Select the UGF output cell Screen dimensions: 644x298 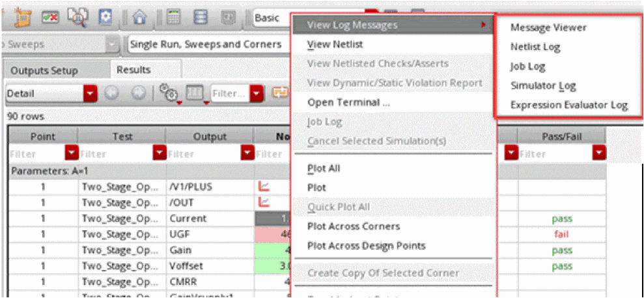point(210,234)
